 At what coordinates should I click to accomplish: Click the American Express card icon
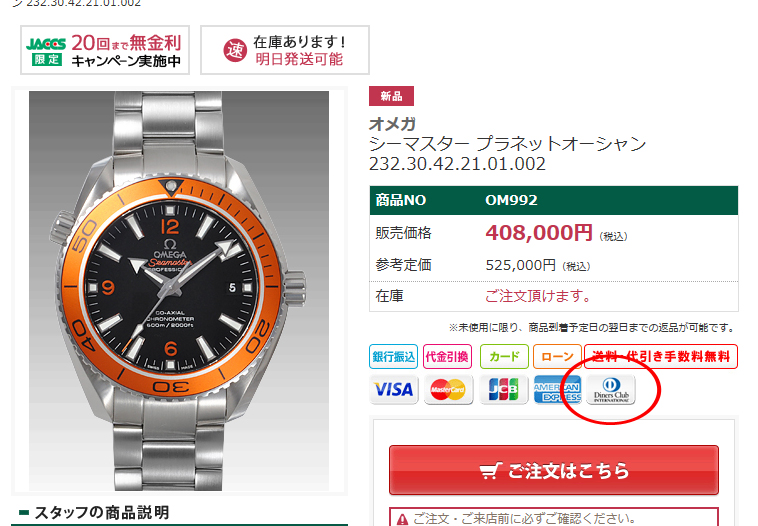[x=557, y=389]
